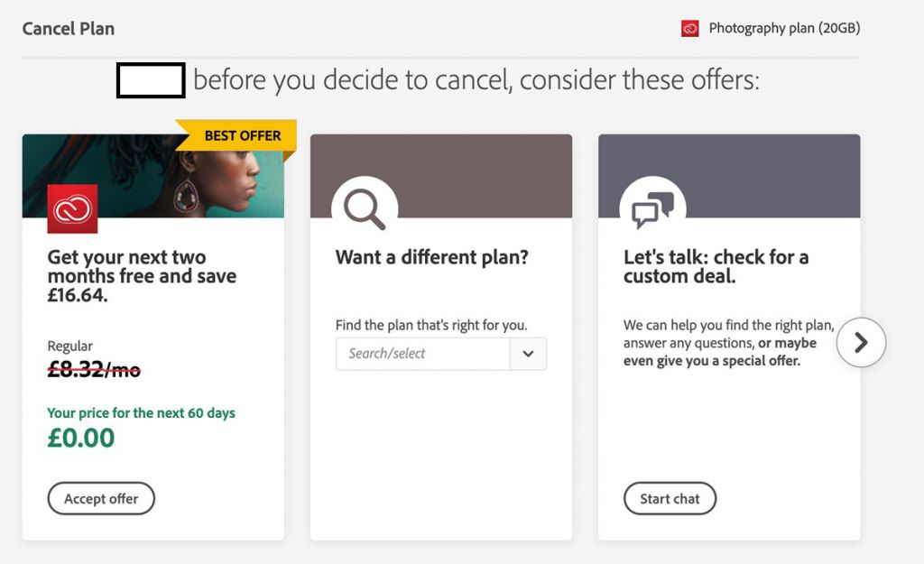
Task: Advance offers with the right arrow button
Action: (861, 342)
